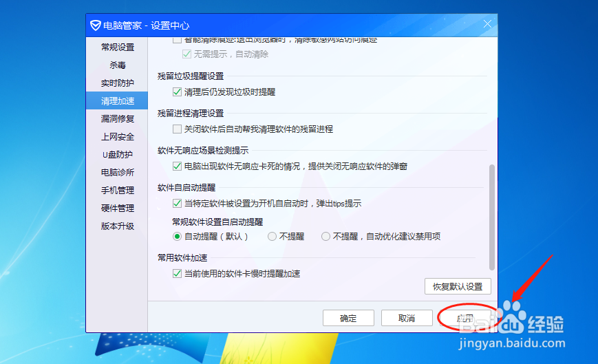Uncheck 电脑出现软件无响应卡死 popup option

click(177, 167)
